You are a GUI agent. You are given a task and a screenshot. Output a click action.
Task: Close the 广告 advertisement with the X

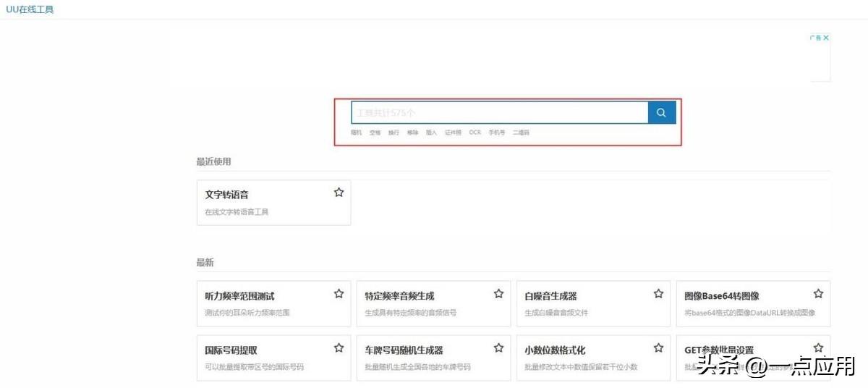click(826, 38)
